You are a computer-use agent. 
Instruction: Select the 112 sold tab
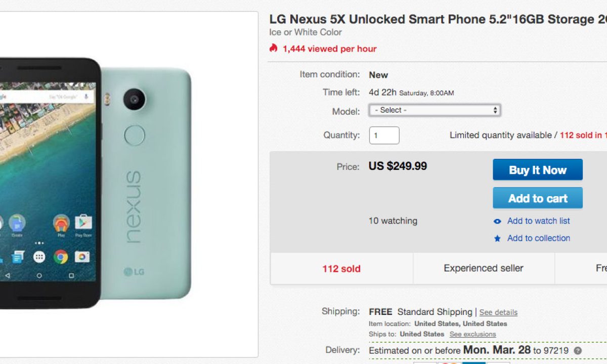(341, 268)
